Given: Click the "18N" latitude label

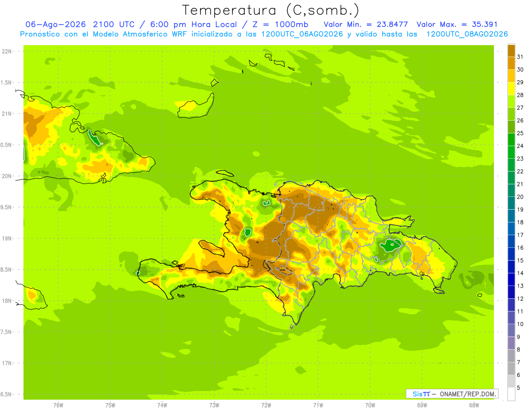Looking at the screenshot, I should (7, 301).
